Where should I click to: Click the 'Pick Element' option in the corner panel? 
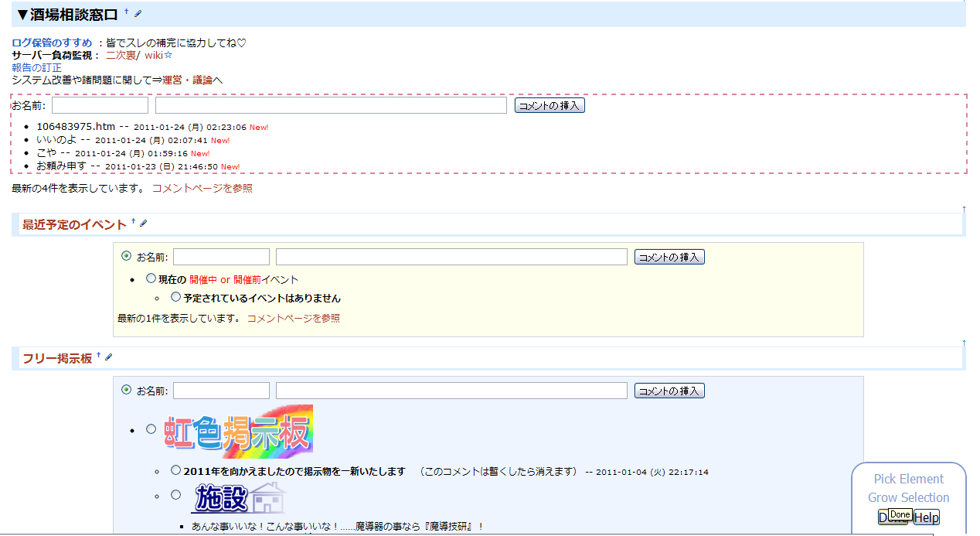(x=908, y=479)
